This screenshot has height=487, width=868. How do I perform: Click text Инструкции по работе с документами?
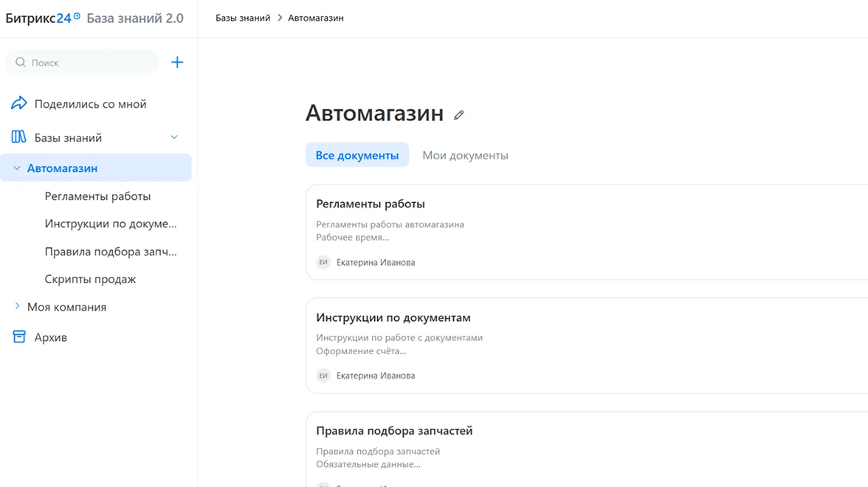click(x=399, y=337)
